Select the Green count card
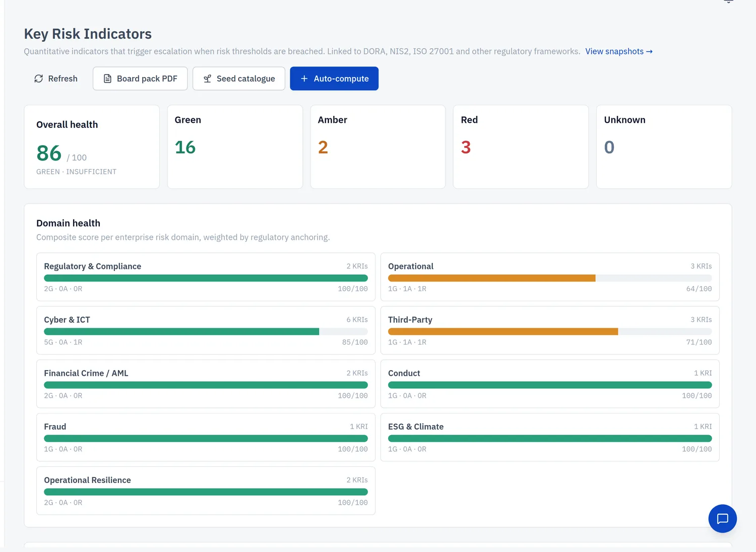 (235, 147)
